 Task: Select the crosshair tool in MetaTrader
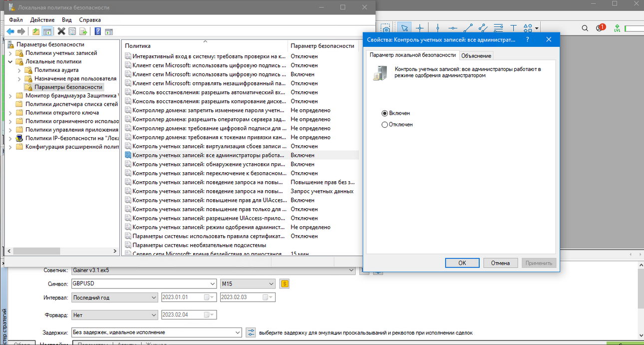[x=420, y=28]
